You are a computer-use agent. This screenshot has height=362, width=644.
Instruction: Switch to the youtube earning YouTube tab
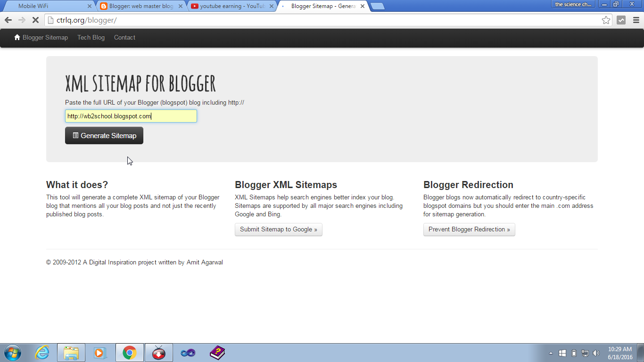pos(232,6)
